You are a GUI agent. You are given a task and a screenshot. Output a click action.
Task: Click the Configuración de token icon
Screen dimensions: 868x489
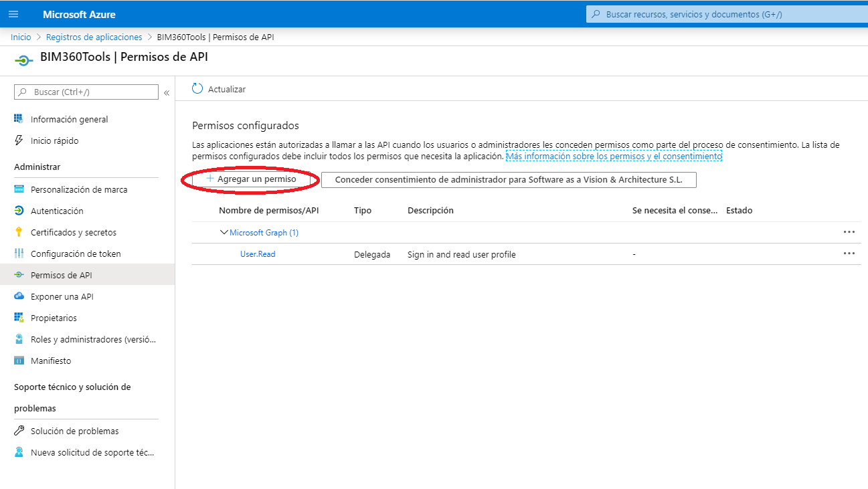click(19, 254)
